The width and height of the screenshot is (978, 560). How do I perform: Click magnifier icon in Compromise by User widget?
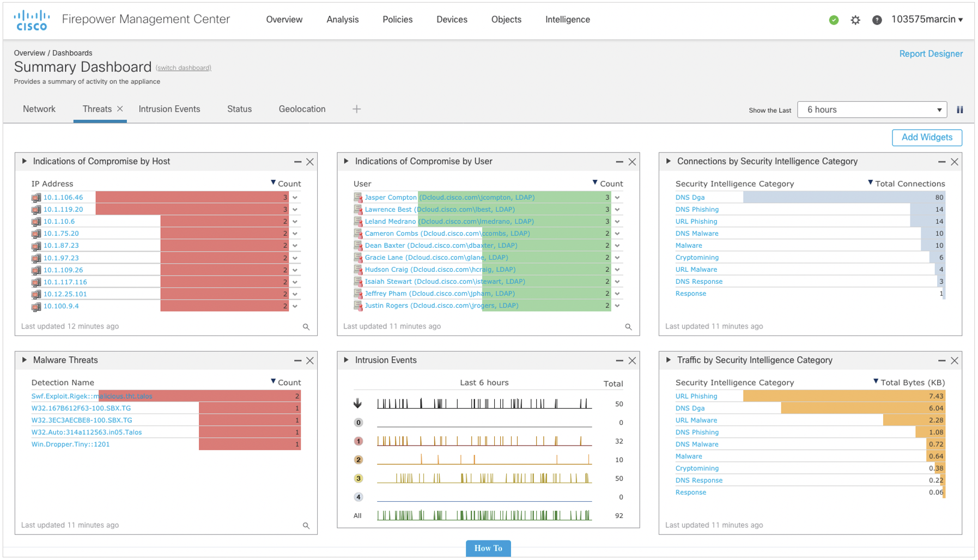pyautogui.click(x=628, y=327)
